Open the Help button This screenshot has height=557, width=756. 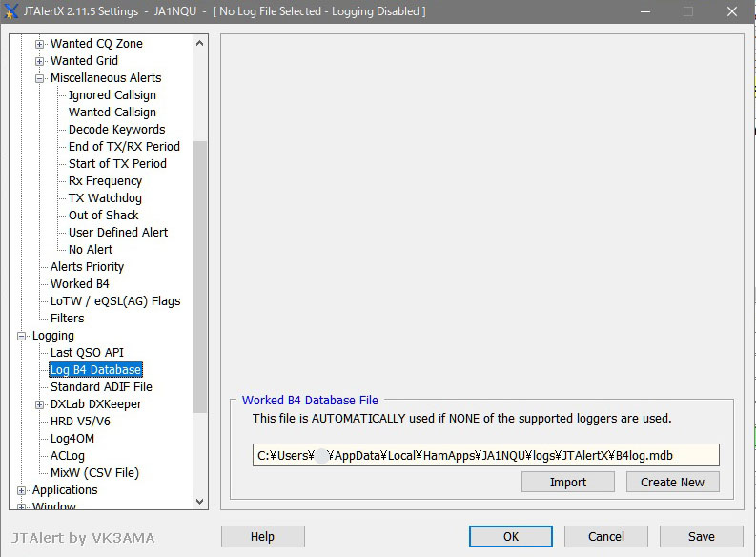[x=262, y=537]
